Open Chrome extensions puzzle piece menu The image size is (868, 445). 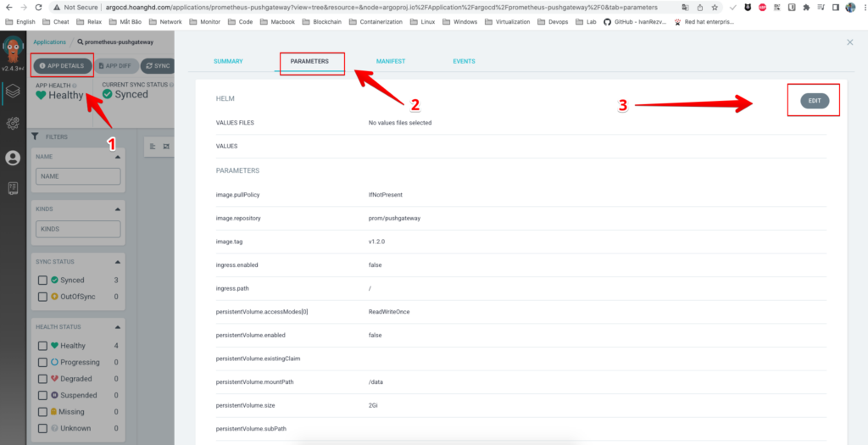(x=806, y=8)
